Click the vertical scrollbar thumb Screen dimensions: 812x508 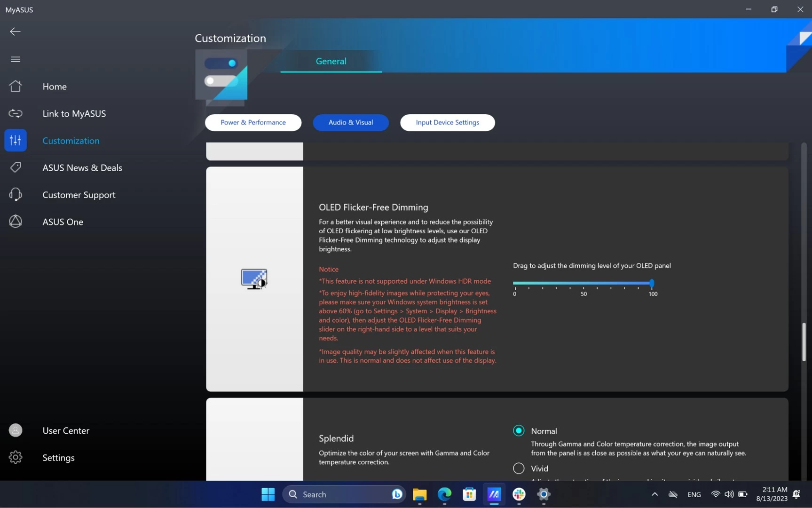(x=804, y=342)
